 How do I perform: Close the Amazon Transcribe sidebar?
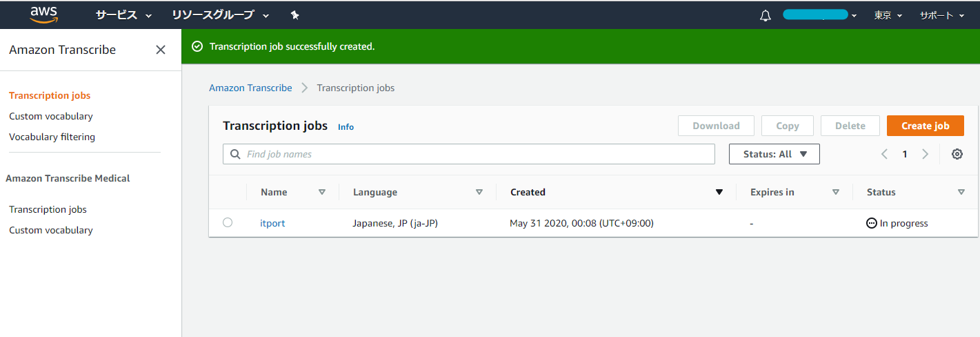coord(161,50)
